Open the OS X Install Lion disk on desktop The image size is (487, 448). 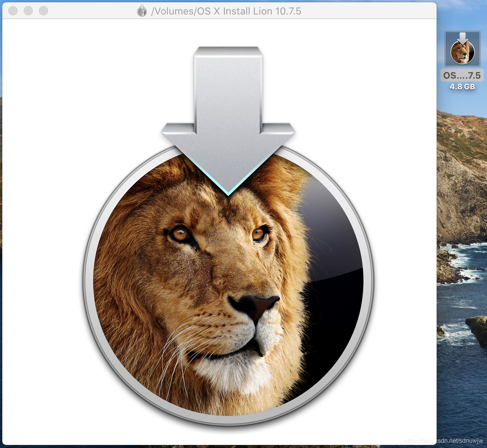click(x=462, y=49)
